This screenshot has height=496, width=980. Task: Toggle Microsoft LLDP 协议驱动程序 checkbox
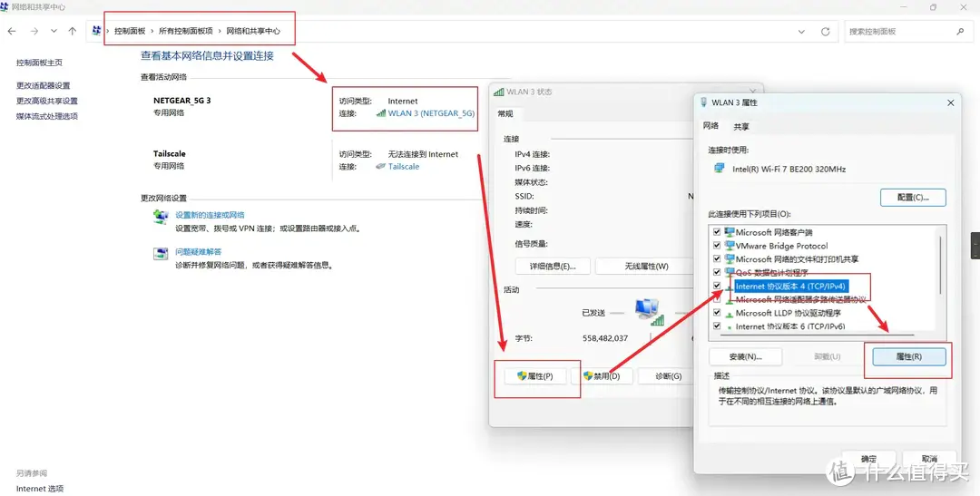pyautogui.click(x=717, y=313)
